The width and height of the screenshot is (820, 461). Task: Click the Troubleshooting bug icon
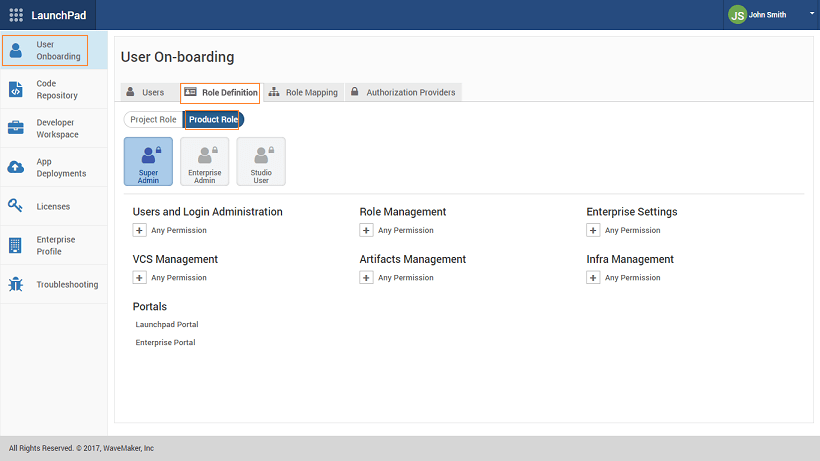pyautogui.click(x=16, y=284)
